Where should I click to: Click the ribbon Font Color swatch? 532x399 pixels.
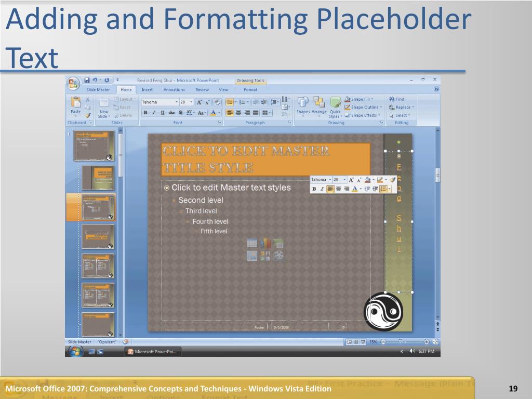(213, 113)
